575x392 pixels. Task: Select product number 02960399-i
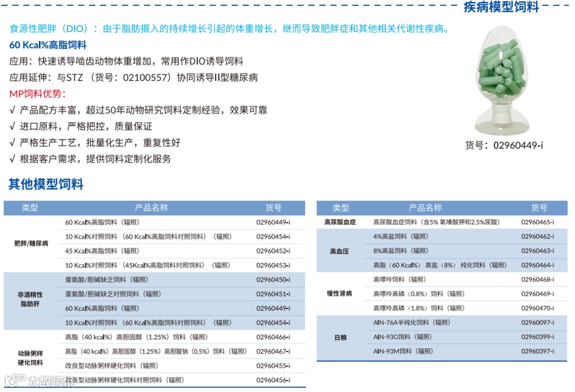pos(538,337)
